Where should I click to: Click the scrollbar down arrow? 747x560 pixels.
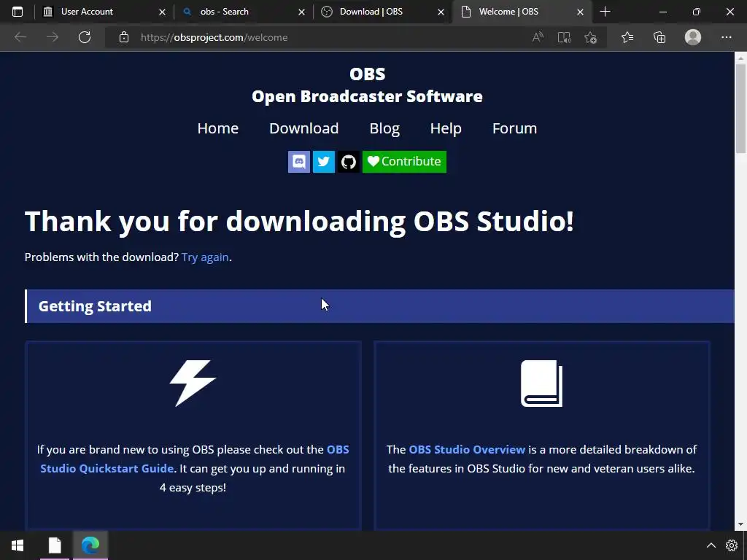pyautogui.click(x=740, y=525)
